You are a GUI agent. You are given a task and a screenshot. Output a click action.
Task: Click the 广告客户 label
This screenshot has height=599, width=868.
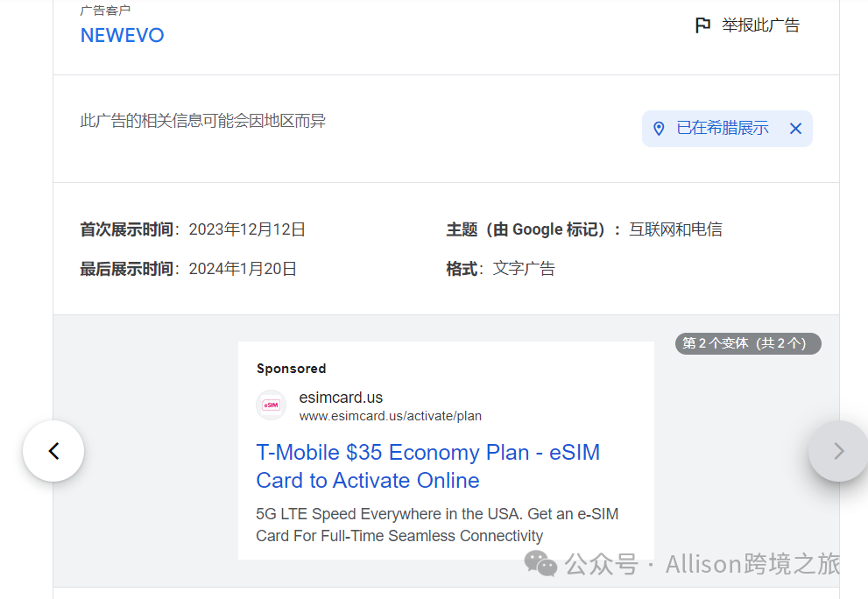105,10
